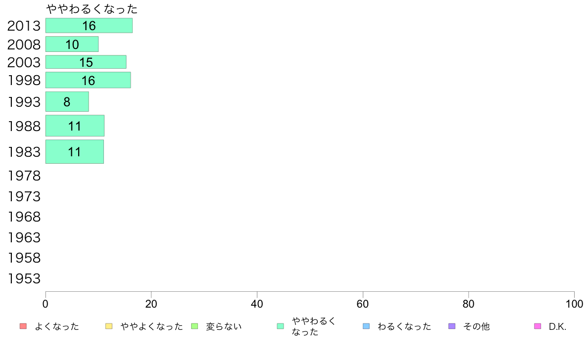The width and height of the screenshot is (588, 364).
Task: Click the green 変らない legend swatch
Action: [195, 326]
